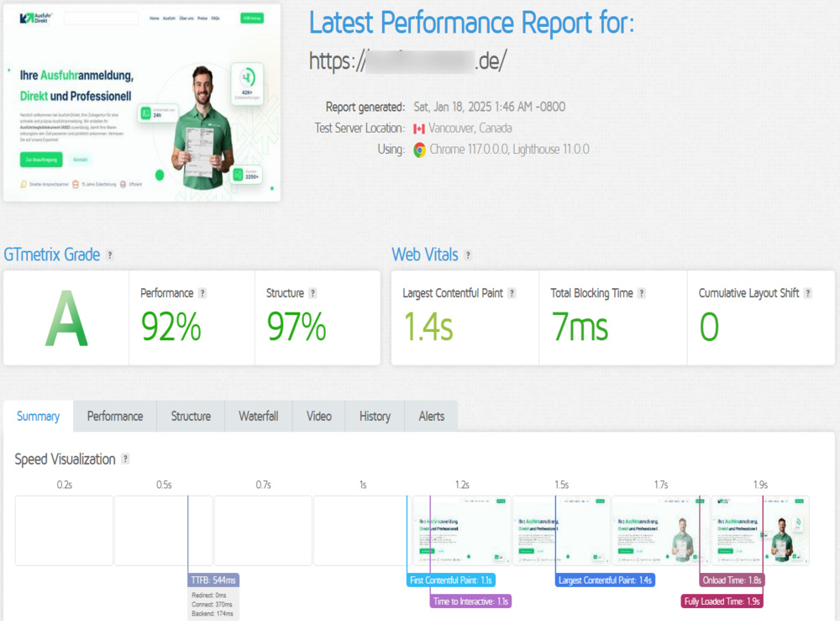Click the Largest Contentful Paint: 1.4s timeline marker
This screenshot has height=630, width=840.
(605, 580)
